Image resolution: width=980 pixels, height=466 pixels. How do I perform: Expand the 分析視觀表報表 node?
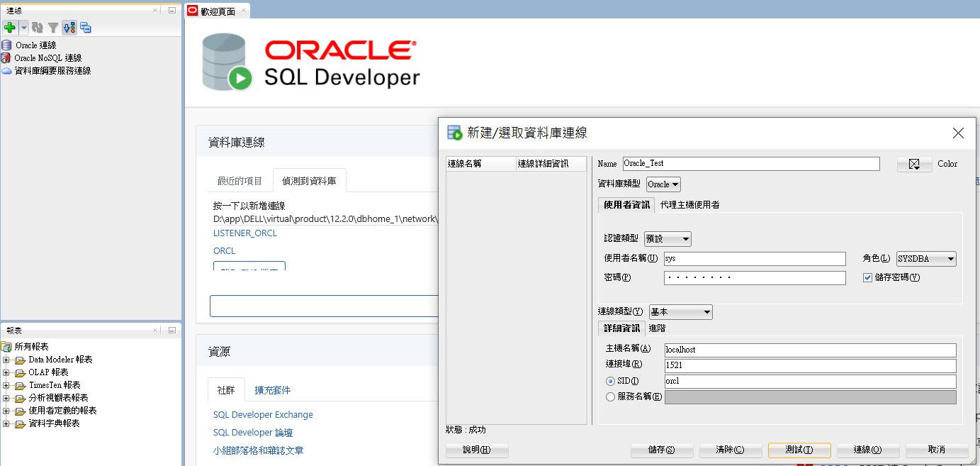pyautogui.click(x=6, y=398)
